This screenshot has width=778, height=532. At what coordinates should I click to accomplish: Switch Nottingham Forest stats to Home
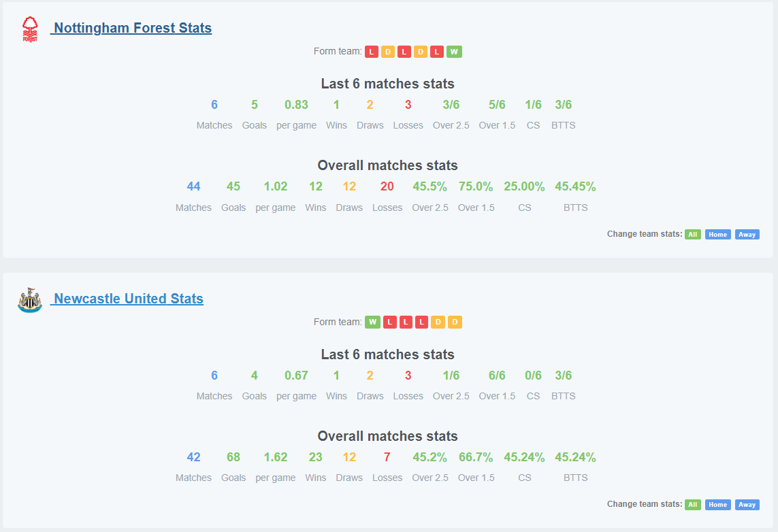pos(717,235)
